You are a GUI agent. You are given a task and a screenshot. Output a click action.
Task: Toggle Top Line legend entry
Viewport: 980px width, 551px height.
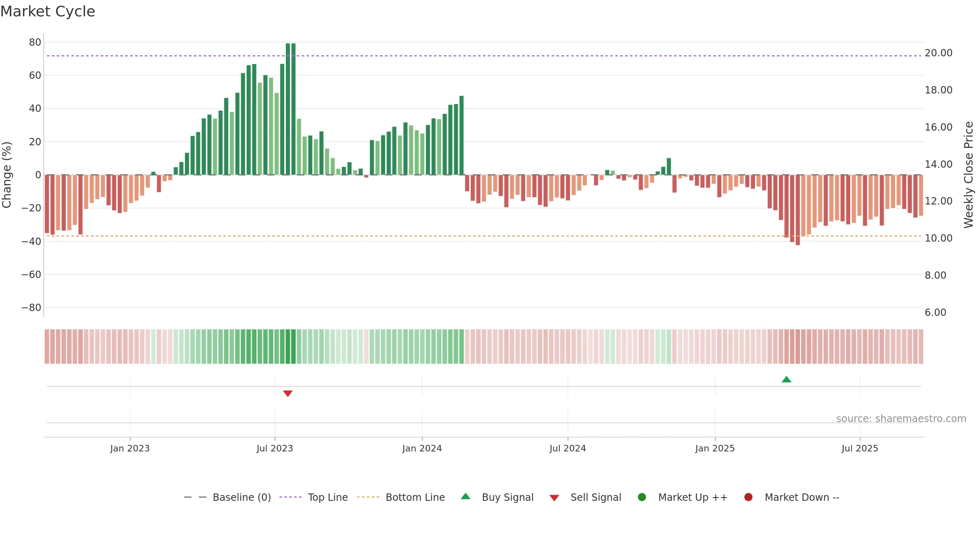click(x=314, y=497)
